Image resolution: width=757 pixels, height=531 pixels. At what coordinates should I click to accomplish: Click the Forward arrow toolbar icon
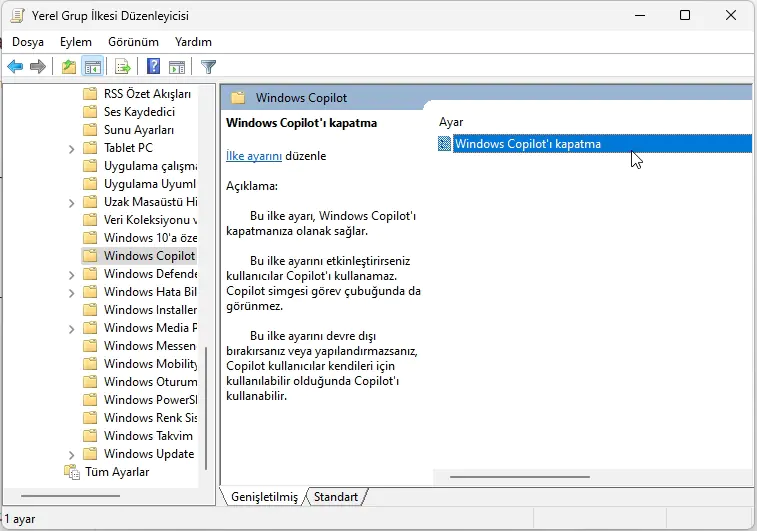point(38,66)
